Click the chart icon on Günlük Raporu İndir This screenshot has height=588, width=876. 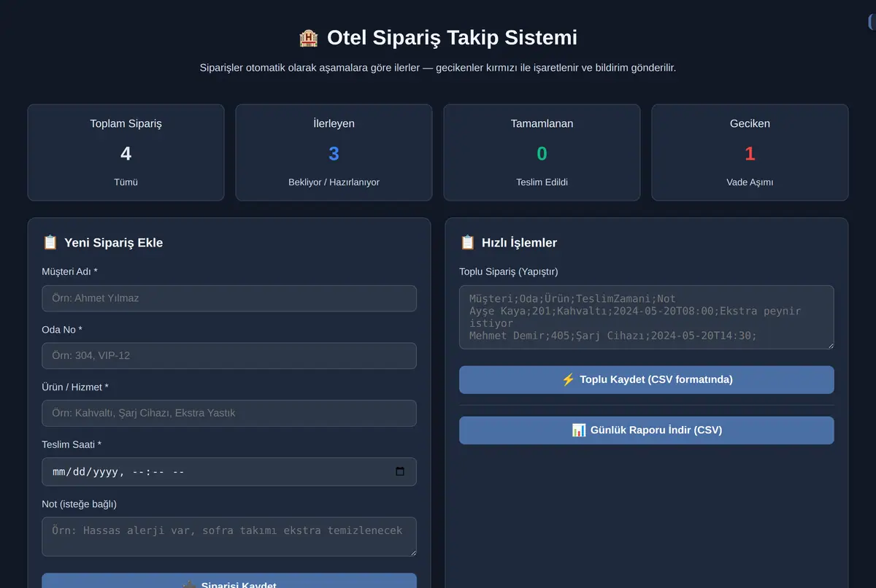click(579, 430)
